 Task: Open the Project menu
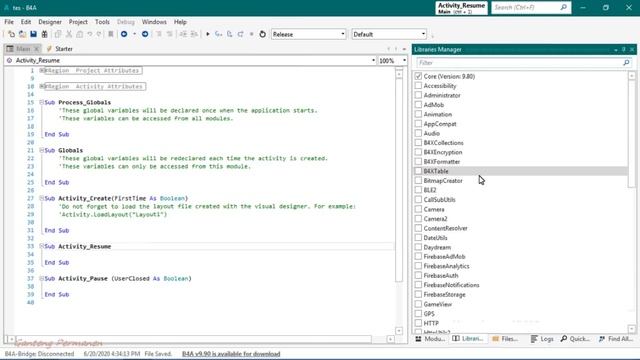point(78,22)
